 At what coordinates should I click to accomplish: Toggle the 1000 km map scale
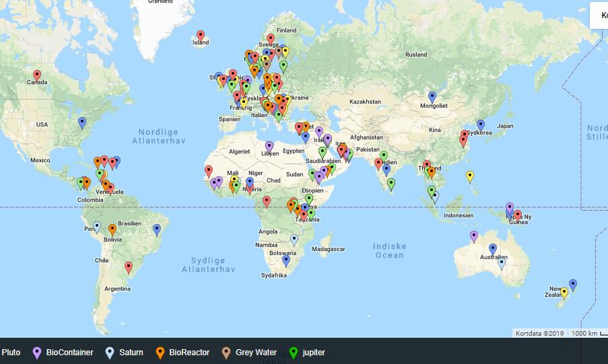tap(588, 333)
